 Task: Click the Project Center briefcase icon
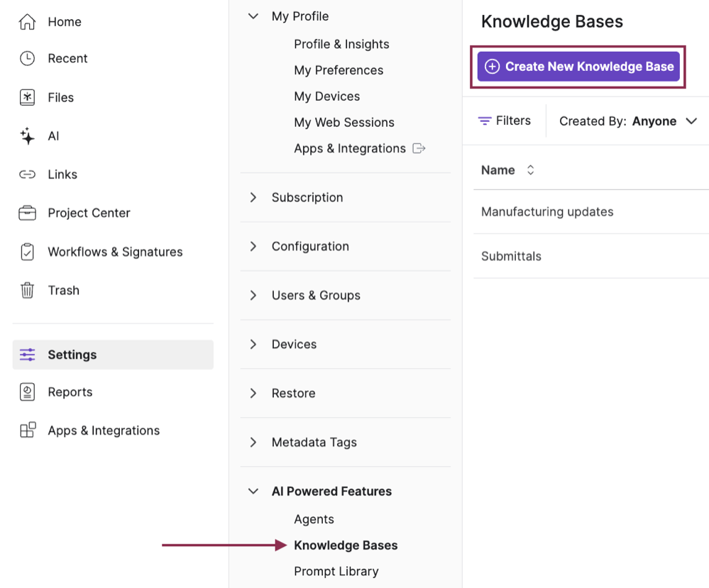(26, 213)
